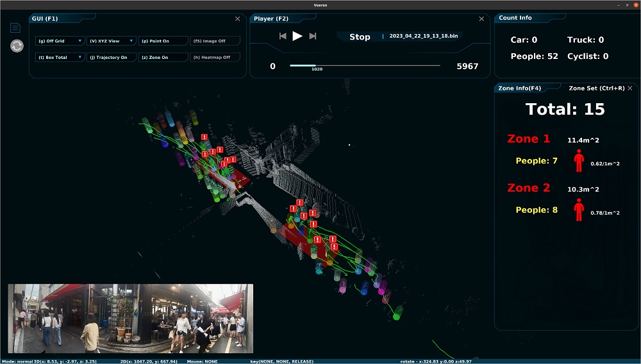The image size is (641, 364).
Task: Enable the (f5) Image Off toggle
Action: pyautogui.click(x=215, y=41)
